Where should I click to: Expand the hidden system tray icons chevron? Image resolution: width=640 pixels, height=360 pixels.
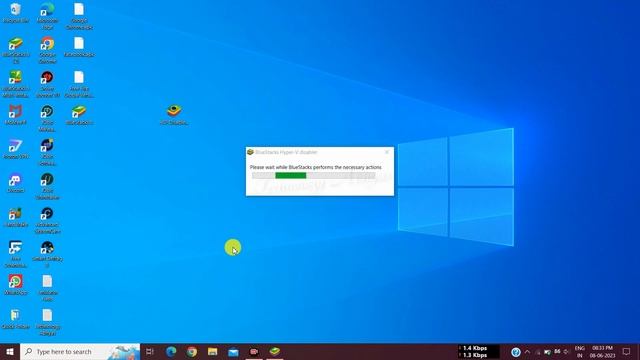point(527,352)
